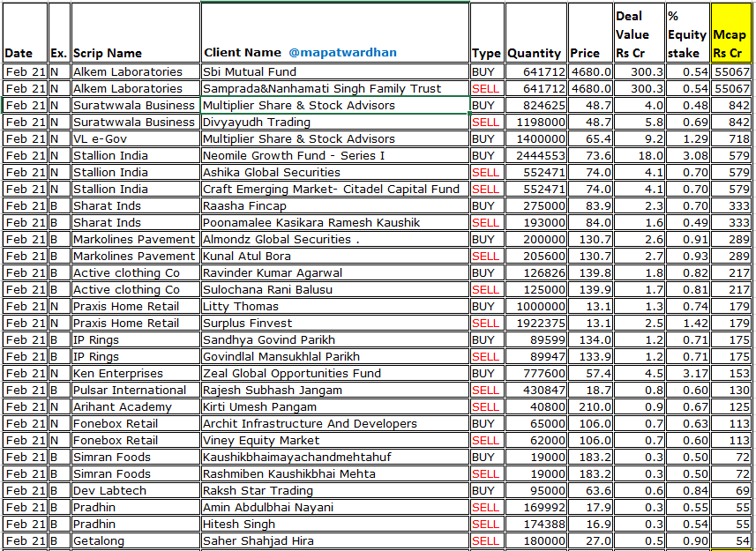The width and height of the screenshot is (756, 551).
Task: Select the 'Deal Value Rs Cr' header
Action: point(639,33)
